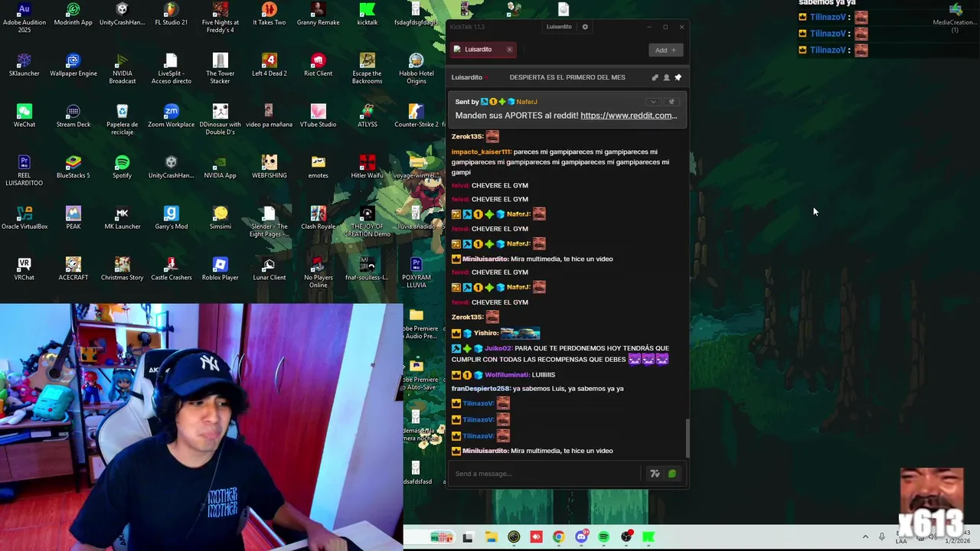Open NVIDIA App desktop icon
The height and width of the screenshot is (551, 980).
coord(220,167)
